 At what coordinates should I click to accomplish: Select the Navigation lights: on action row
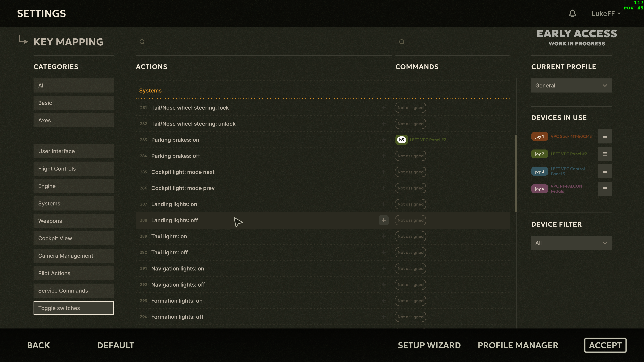pos(323,268)
